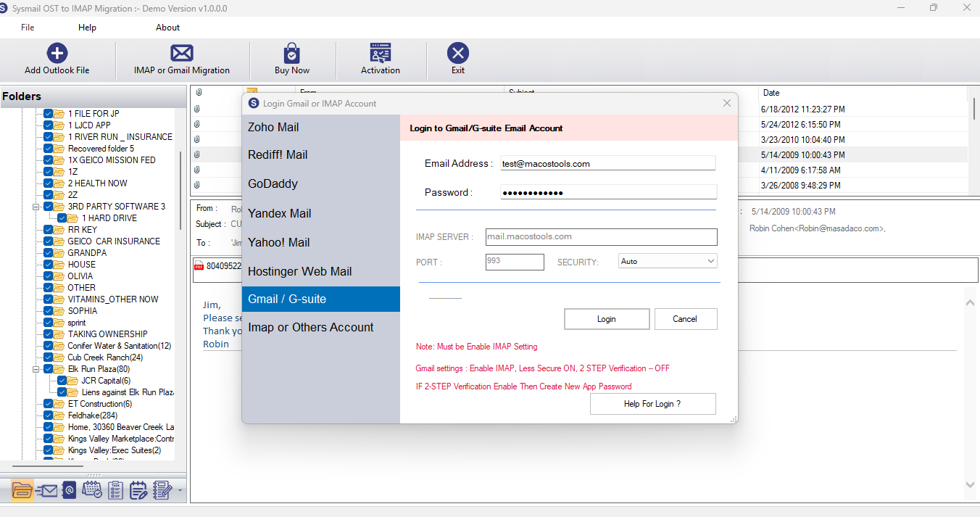This screenshot has width=980, height=517.
Task: Click the preview pane scroll down arrow
Action: 971,484
